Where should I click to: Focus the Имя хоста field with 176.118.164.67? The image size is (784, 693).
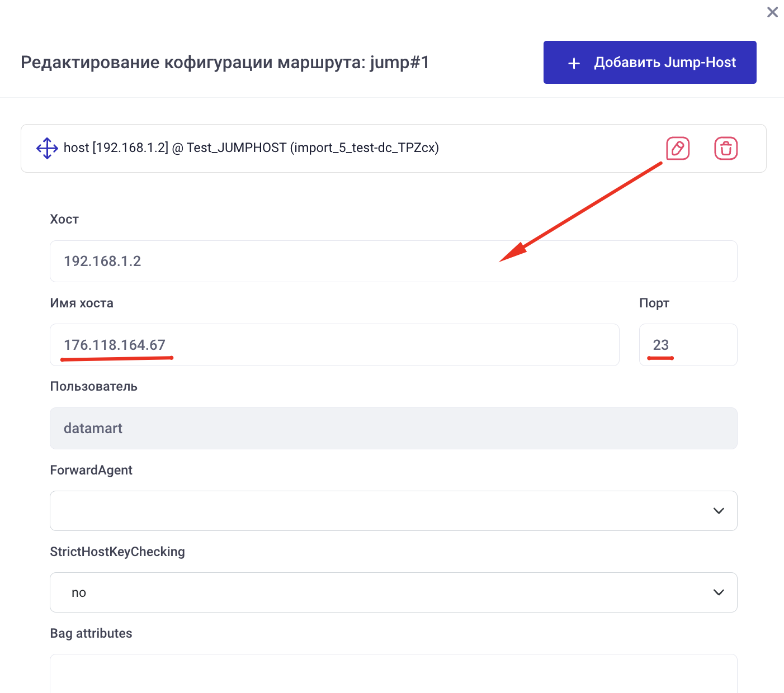[x=334, y=345]
